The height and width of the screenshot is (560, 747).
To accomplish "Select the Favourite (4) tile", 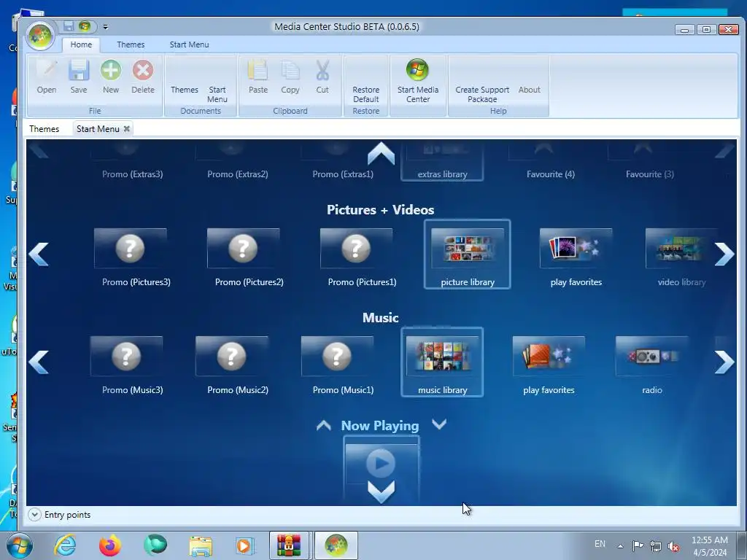I will click(550, 162).
